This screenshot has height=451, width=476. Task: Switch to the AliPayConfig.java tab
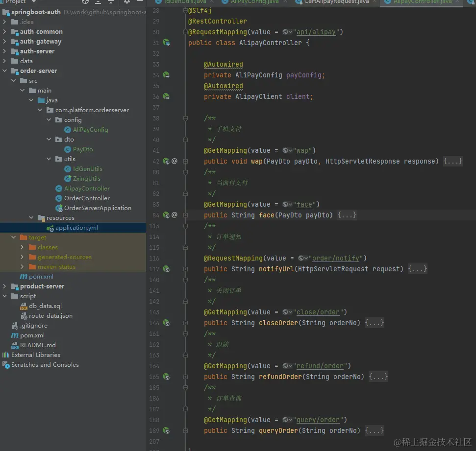click(254, 2)
